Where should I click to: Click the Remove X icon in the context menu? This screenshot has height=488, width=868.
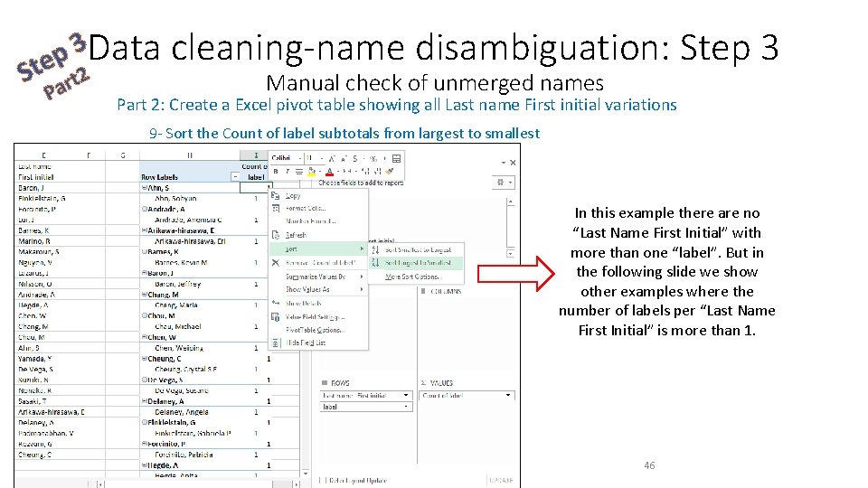[x=275, y=263]
